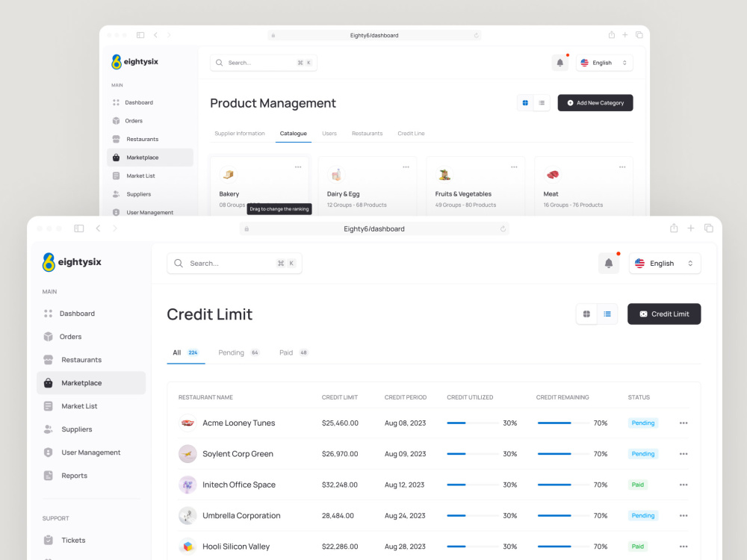Focus the search field in the back window
This screenshot has height=560, width=747.
coord(264,63)
